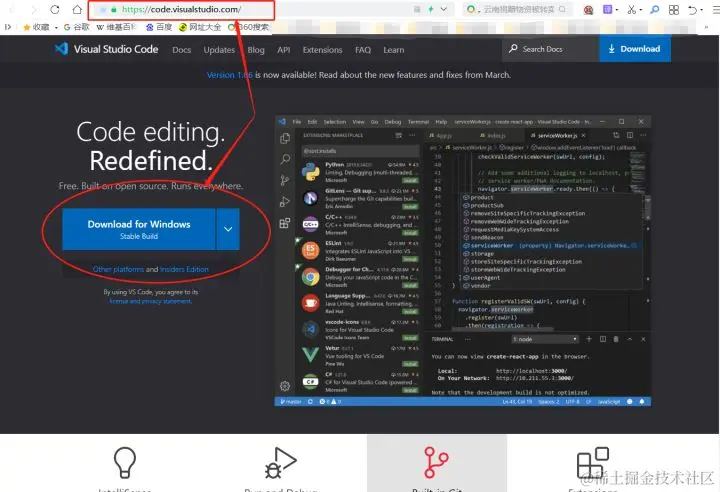Image resolution: width=720 pixels, height=492 pixels.
Task: Go to the Blog nav item
Action: click(256, 50)
